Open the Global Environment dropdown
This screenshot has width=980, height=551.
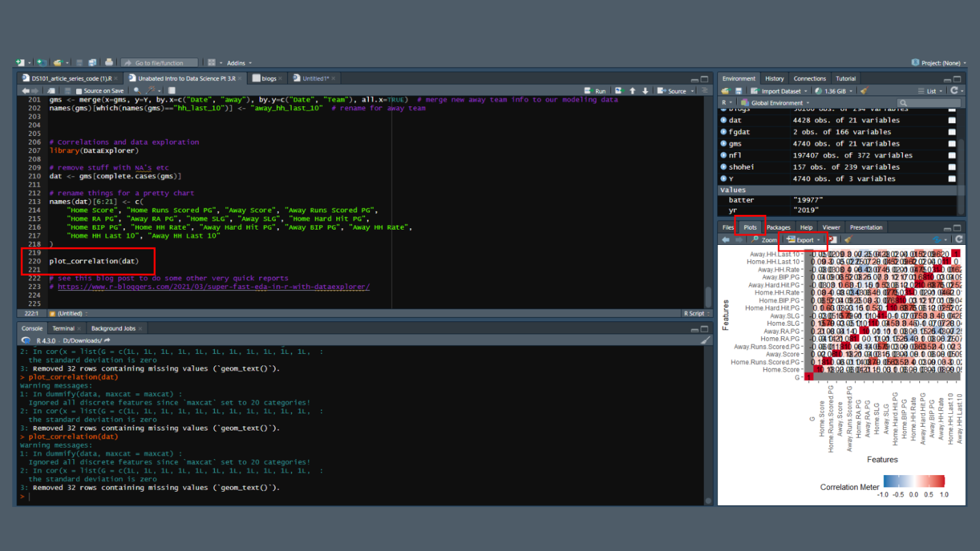pyautogui.click(x=776, y=103)
